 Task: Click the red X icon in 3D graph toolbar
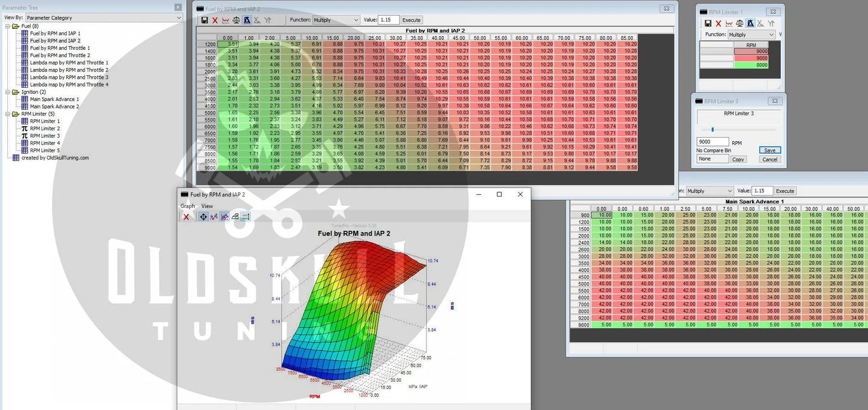(x=186, y=216)
